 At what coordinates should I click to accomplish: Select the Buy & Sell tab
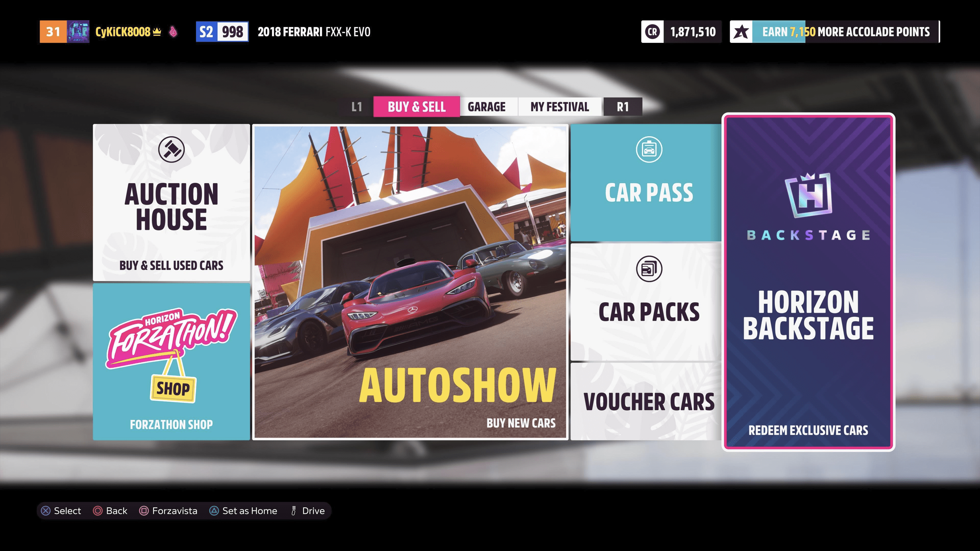tap(416, 107)
